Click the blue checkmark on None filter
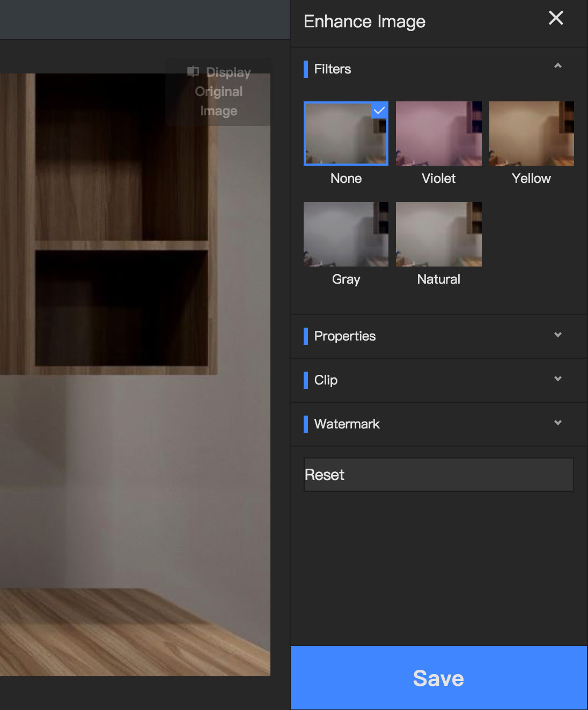The width and height of the screenshot is (588, 710). 379,110
